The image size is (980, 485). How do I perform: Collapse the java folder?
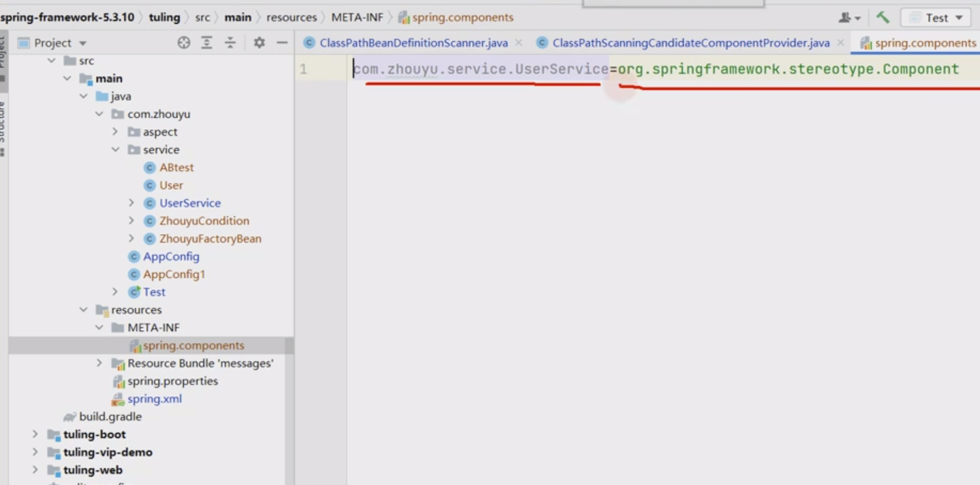point(84,96)
